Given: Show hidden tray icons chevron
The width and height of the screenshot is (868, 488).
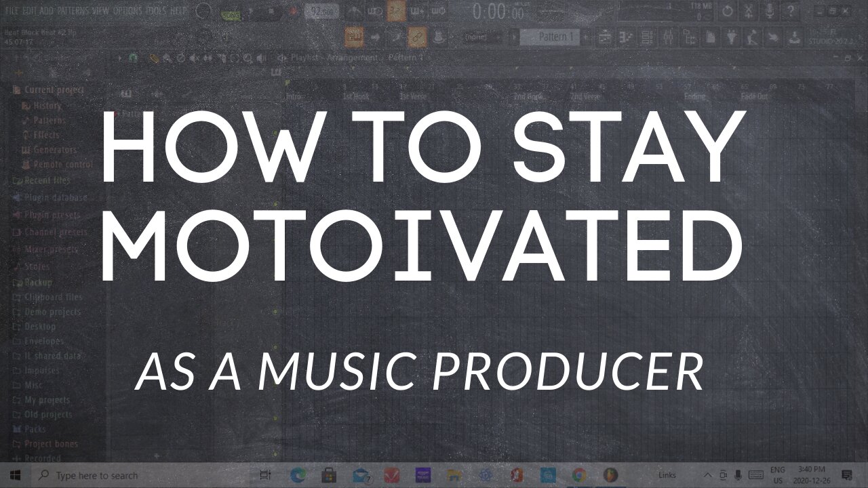Looking at the screenshot, I should [x=708, y=475].
